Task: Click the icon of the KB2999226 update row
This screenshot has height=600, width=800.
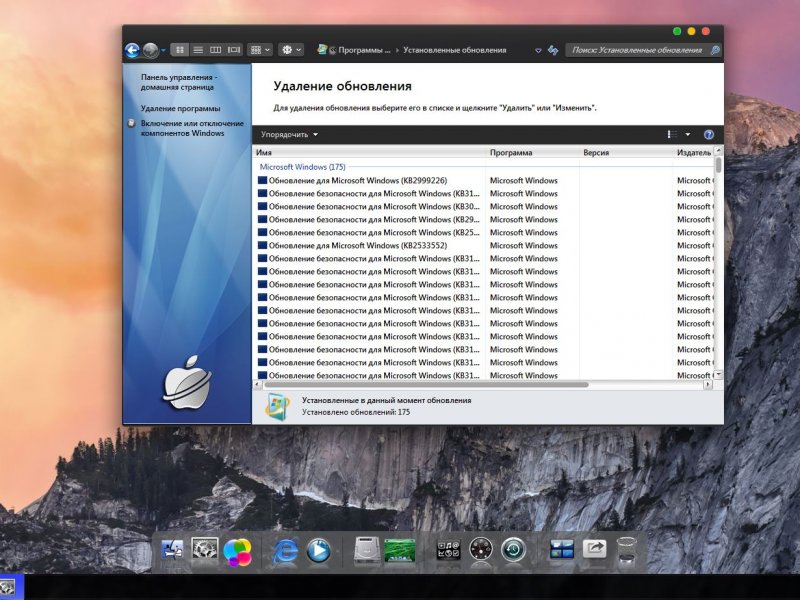Action: click(262, 180)
